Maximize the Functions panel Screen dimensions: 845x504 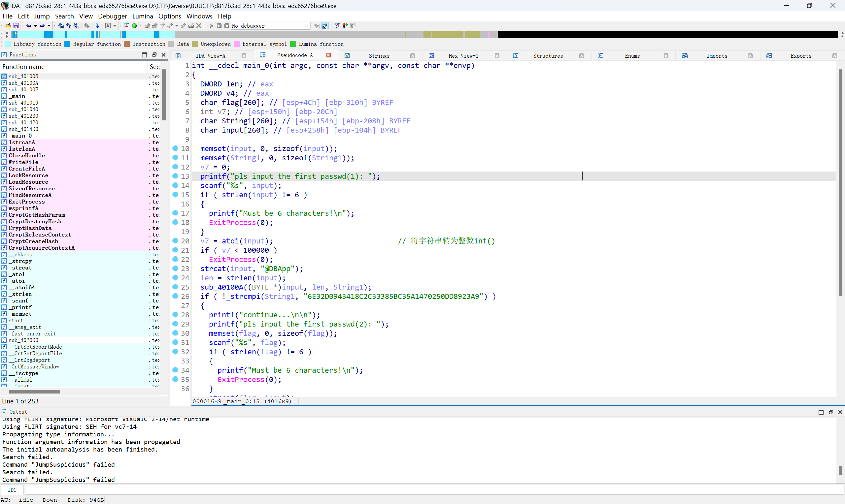(x=144, y=55)
